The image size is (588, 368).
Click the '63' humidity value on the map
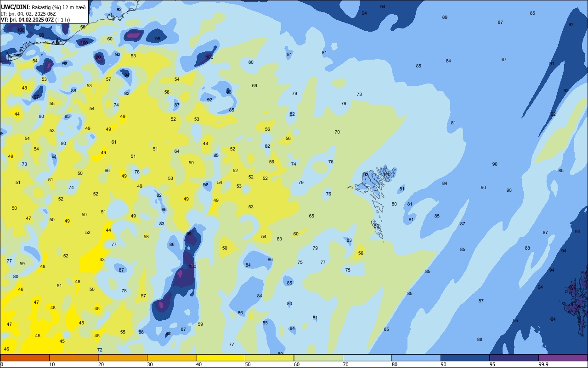point(279,239)
